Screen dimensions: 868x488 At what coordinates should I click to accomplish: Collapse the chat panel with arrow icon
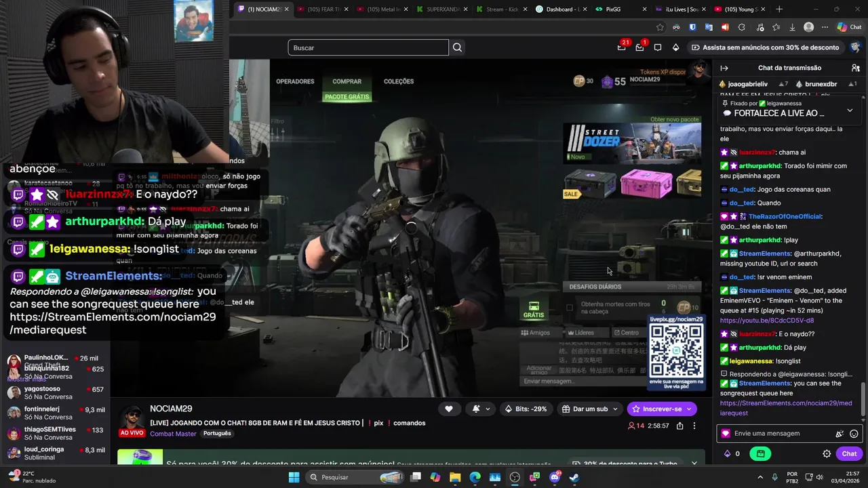[x=724, y=68]
